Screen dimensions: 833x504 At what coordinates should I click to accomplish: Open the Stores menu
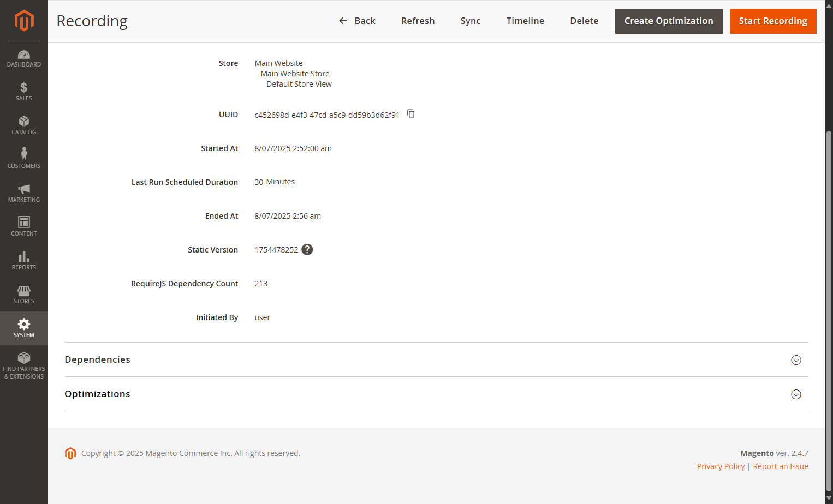coord(24,295)
